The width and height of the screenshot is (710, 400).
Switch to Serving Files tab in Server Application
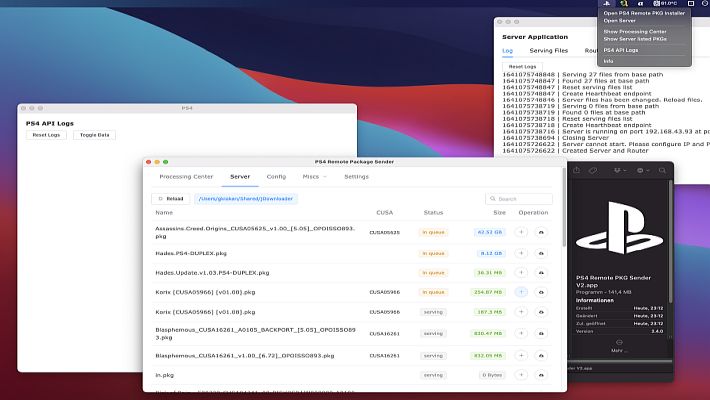pos(548,51)
